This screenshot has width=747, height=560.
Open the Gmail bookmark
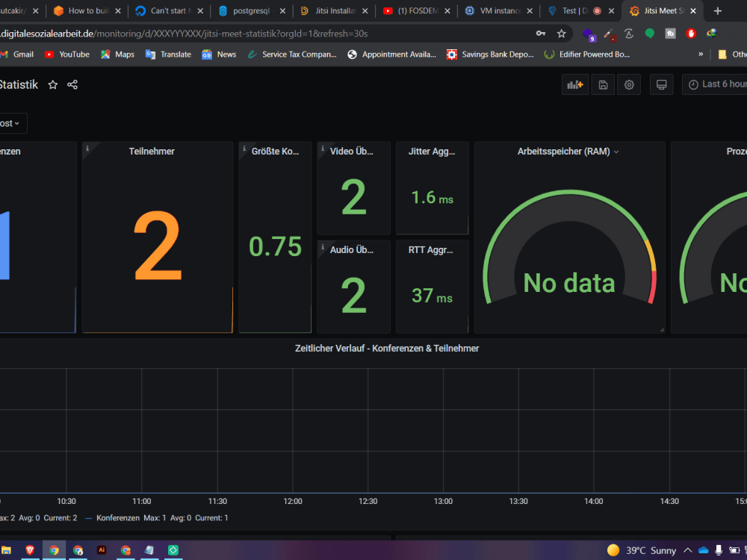[x=18, y=55]
